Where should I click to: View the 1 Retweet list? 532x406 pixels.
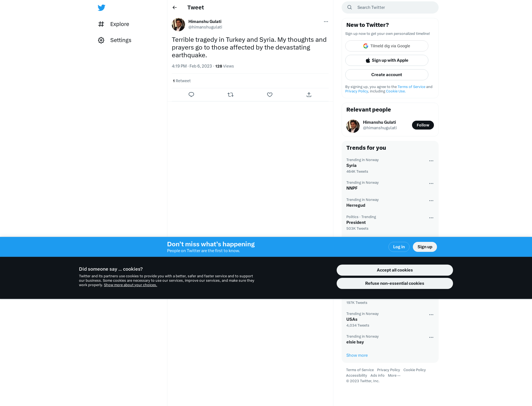tap(182, 81)
